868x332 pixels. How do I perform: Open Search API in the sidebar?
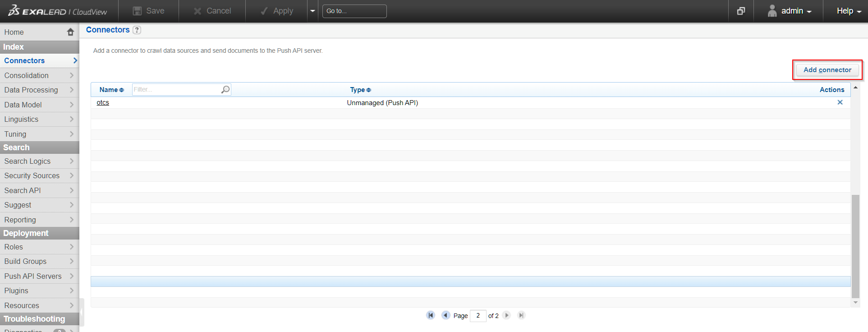[x=40, y=190]
